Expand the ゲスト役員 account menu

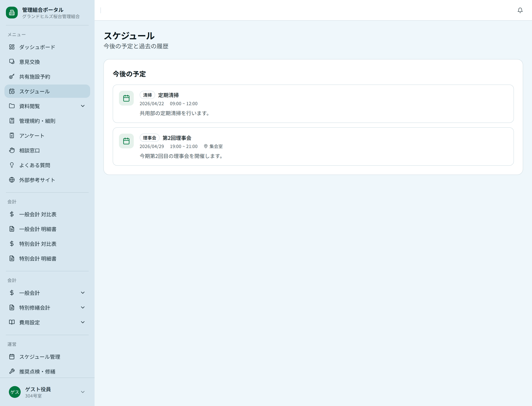tap(83, 392)
